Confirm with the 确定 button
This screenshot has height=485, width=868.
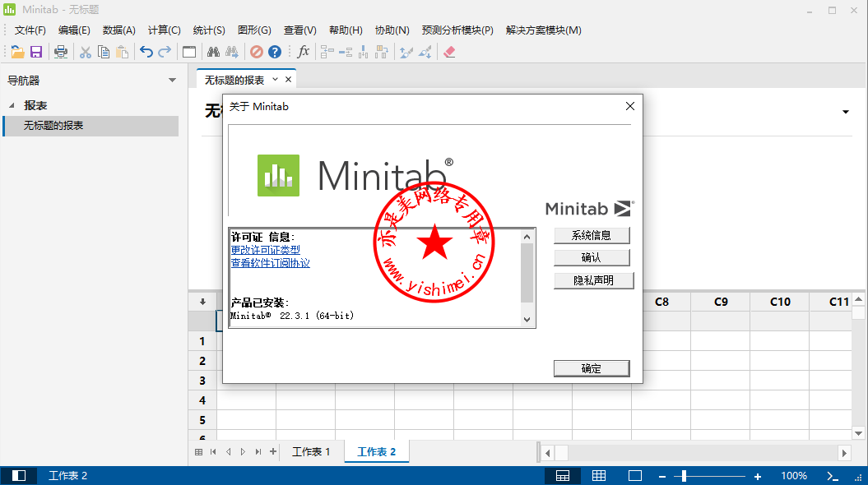592,369
